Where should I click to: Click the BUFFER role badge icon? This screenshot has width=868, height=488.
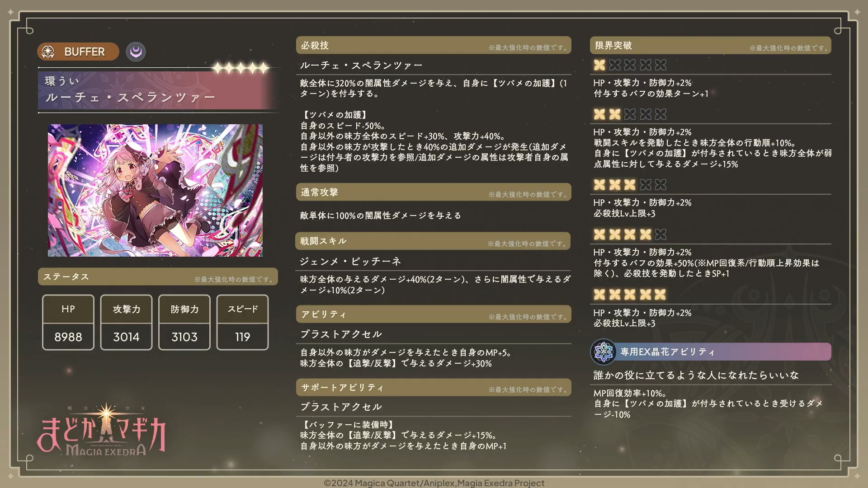(48, 52)
